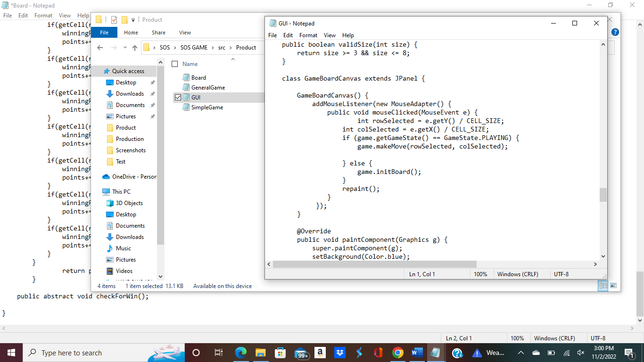
Task: Launch Microsoft Word from the taskbar
Action: pos(417,353)
